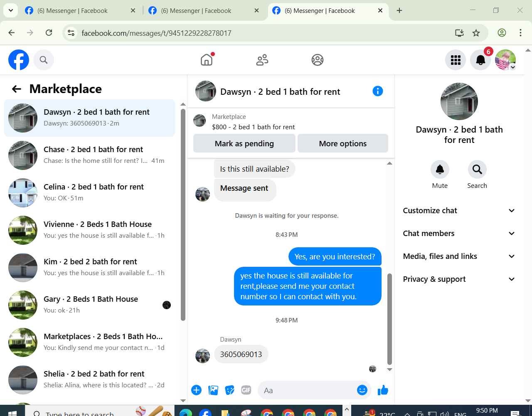Image resolution: width=532 pixels, height=416 pixels.
Task: Send a thumbs-up like
Action: pyautogui.click(x=383, y=390)
